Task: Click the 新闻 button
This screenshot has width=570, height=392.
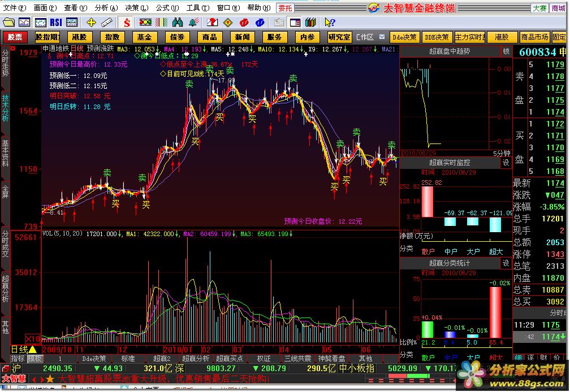Action: click(242, 37)
